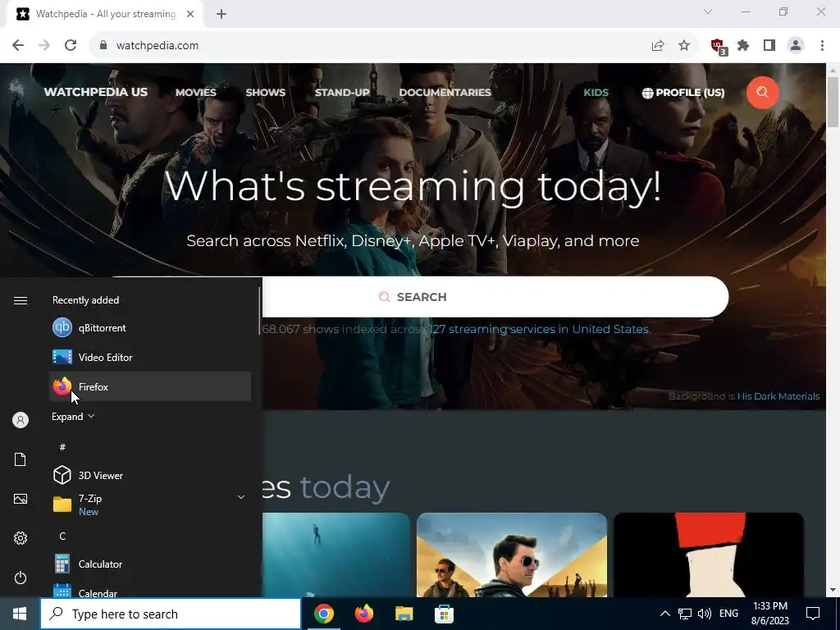Open the Watchpedia browser tab
This screenshot has height=630, width=840.
[x=105, y=14]
